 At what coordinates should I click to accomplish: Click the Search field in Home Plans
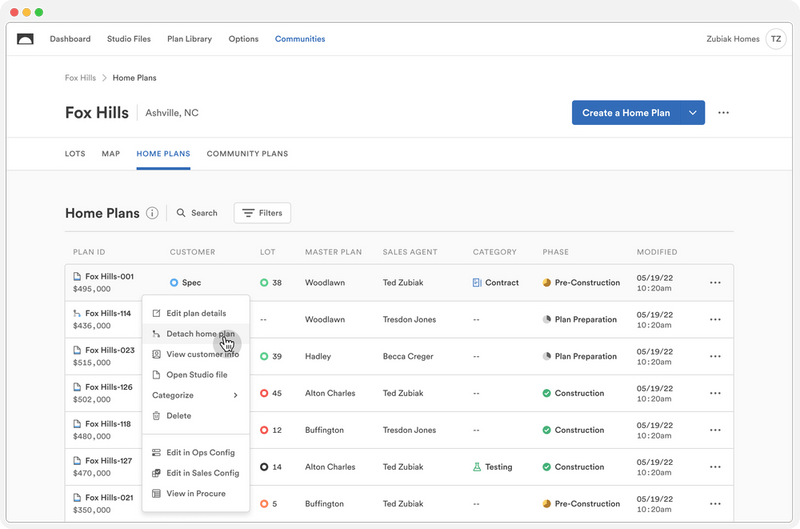coord(198,213)
